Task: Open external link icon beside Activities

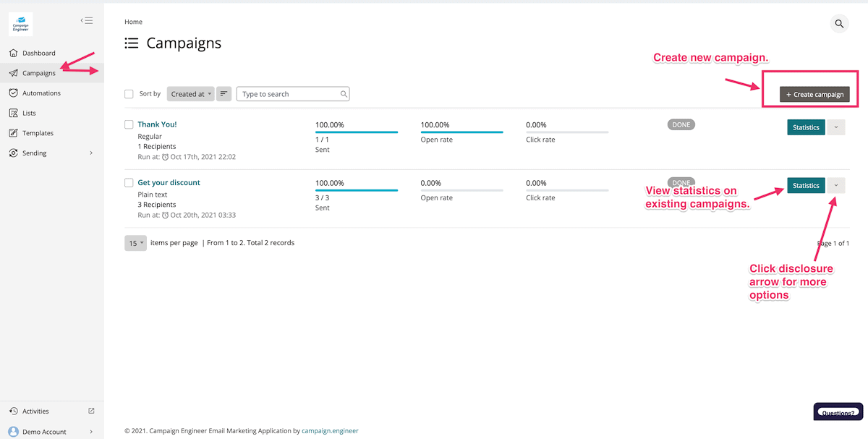Action: pyautogui.click(x=91, y=411)
